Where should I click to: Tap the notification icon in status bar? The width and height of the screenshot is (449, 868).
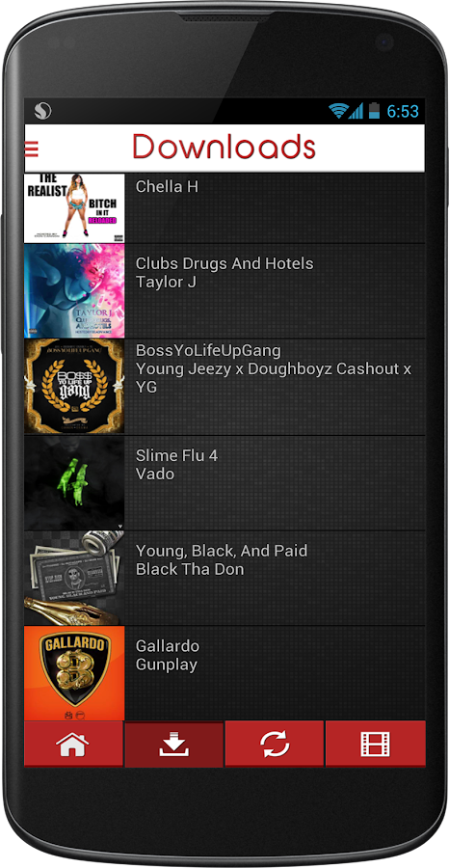(x=42, y=111)
